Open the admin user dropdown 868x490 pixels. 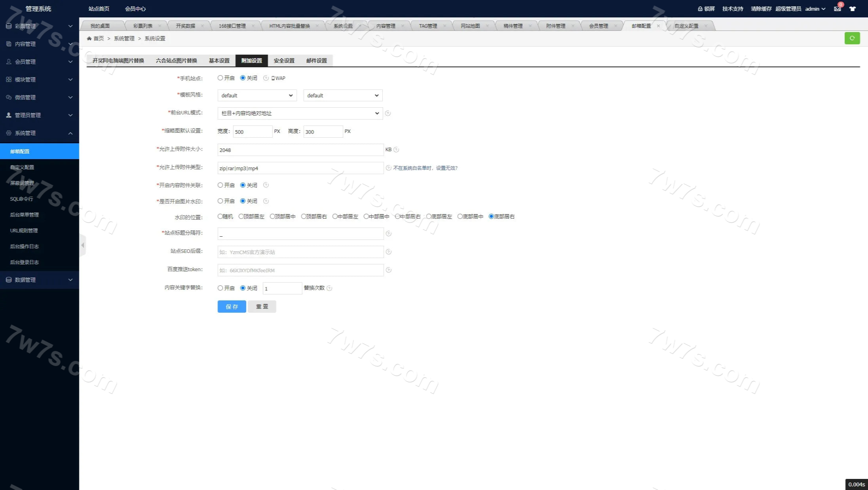pyautogui.click(x=815, y=9)
